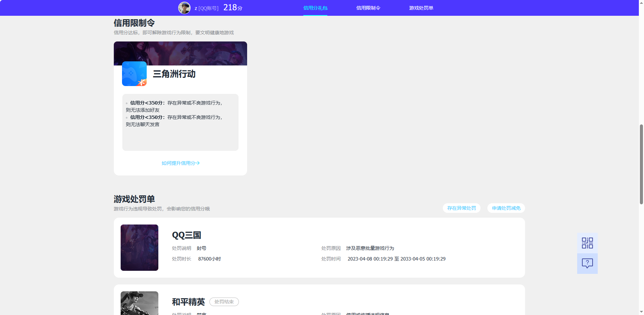Click the user avatar in header
Viewport: 644px width, 315px height.
point(184,8)
